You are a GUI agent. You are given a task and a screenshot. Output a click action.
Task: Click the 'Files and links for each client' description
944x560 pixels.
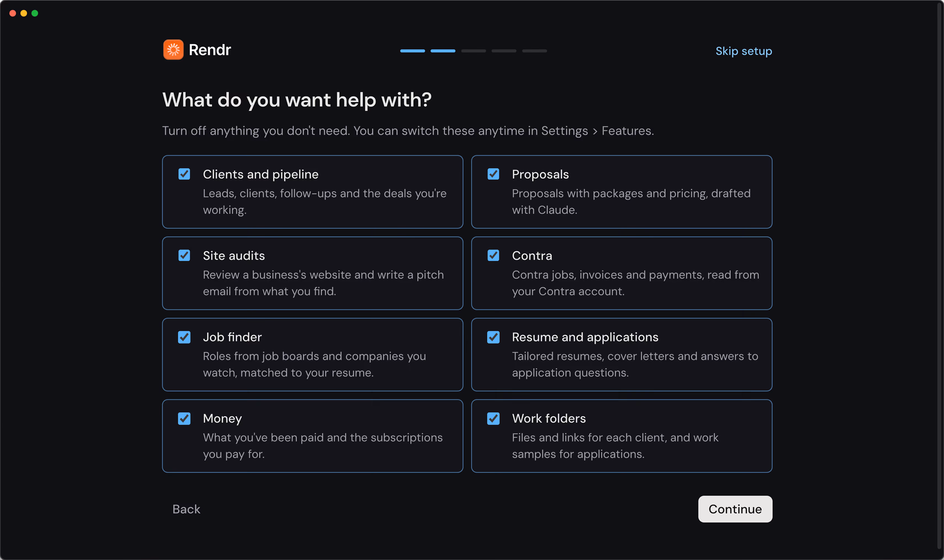(x=615, y=446)
